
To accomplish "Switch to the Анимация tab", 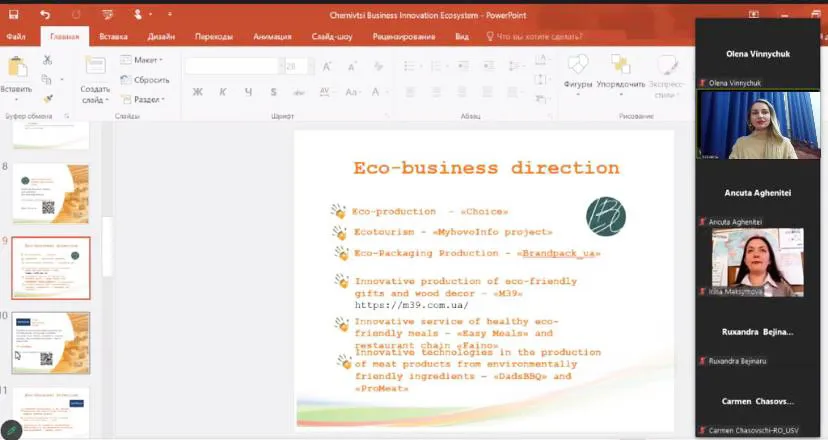I will pos(273,37).
